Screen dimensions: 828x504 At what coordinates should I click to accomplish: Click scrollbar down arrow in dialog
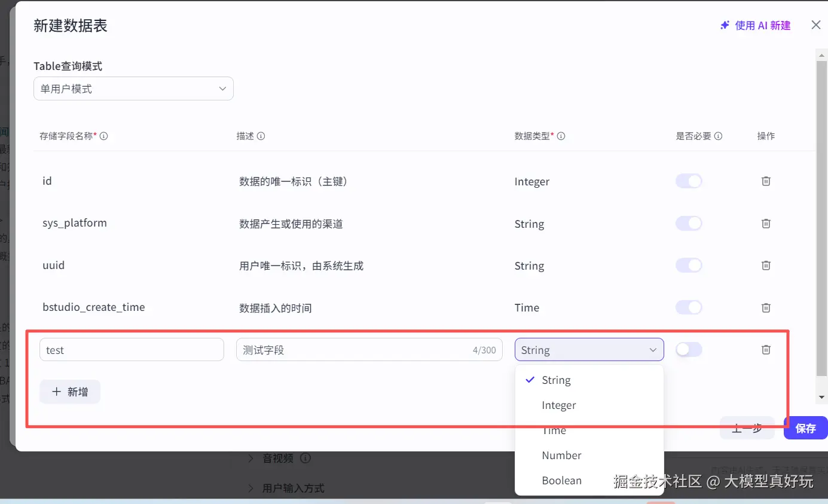[x=821, y=397]
